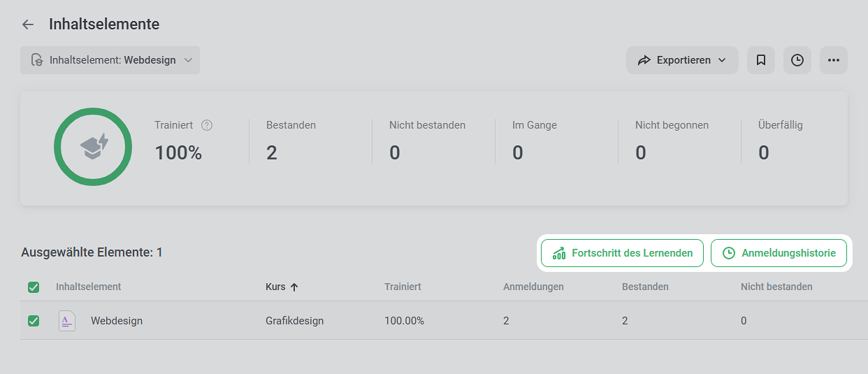Toggle the select-all header checkbox
Image resolution: width=868 pixels, height=374 pixels.
(34, 287)
